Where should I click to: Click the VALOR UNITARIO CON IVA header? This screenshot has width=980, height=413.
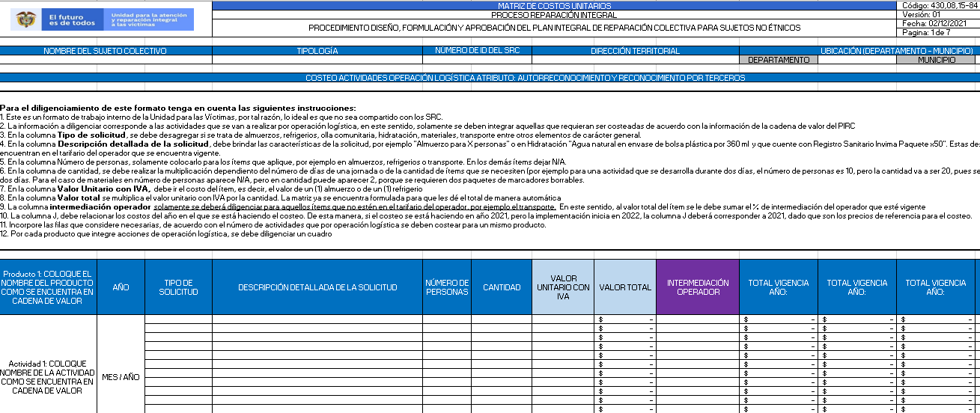[563, 287]
